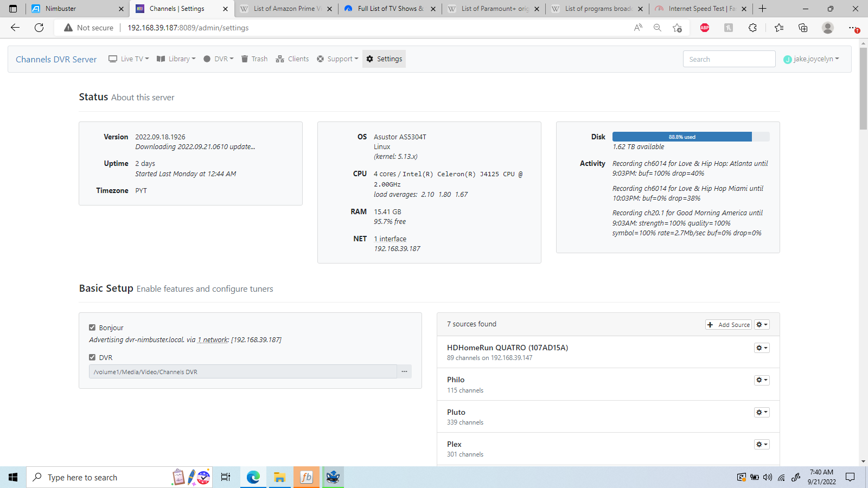868x488 pixels.
Task: Expand jake.joycelyn user menu
Action: pyautogui.click(x=812, y=59)
